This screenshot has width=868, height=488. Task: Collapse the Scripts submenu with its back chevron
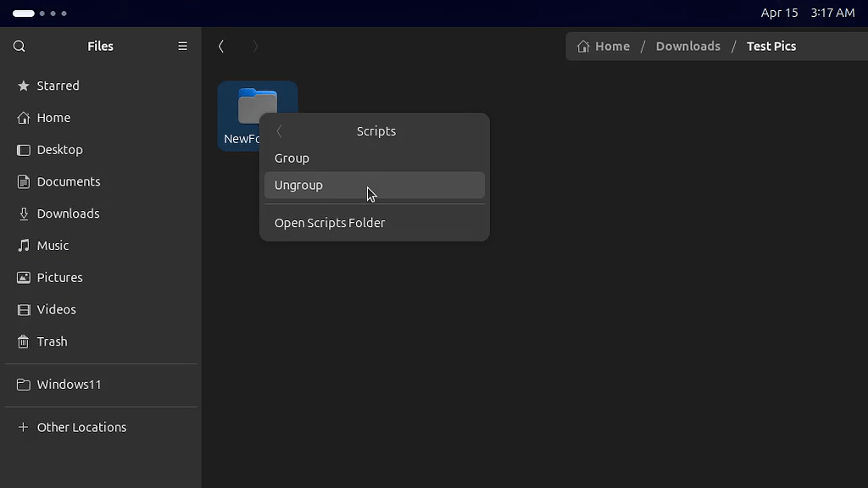pyautogui.click(x=279, y=131)
